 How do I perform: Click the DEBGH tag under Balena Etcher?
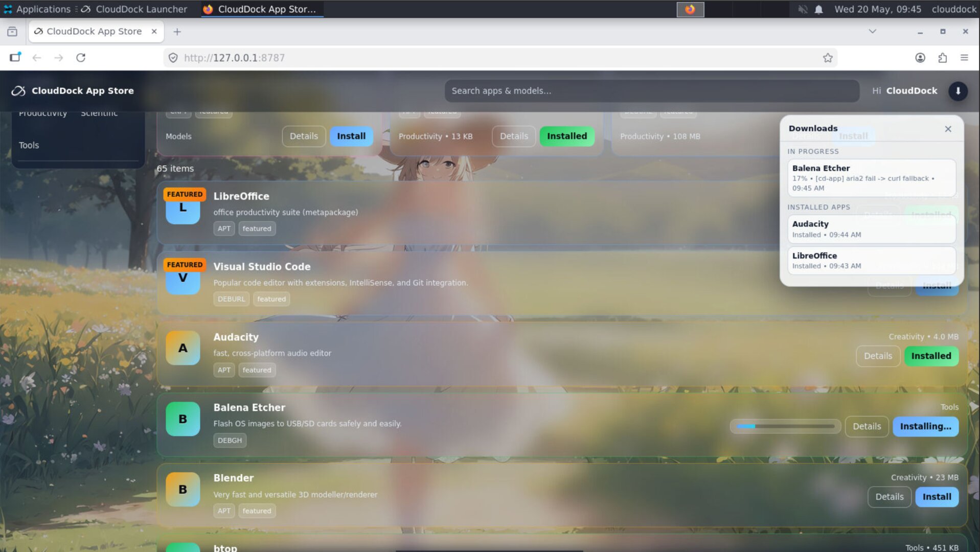230,441
